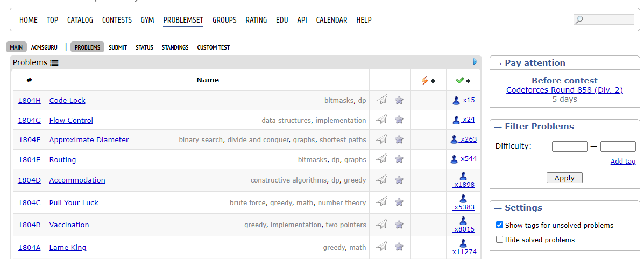644x259 pixels.
Task: Click the list icon beside Problems heading
Action: [54, 63]
